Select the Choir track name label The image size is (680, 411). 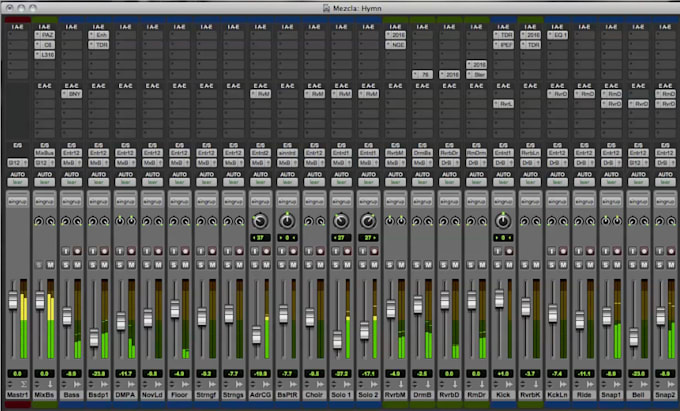[x=314, y=395]
